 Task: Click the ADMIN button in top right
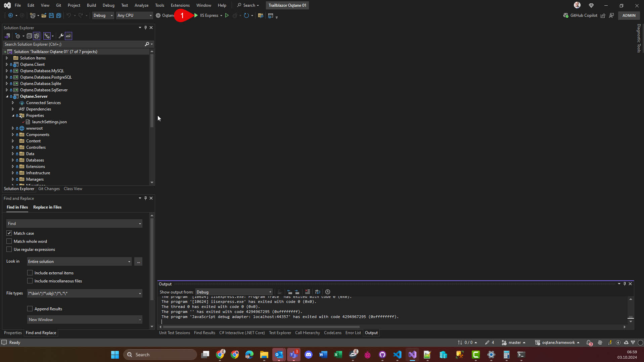pyautogui.click(x=629, y=15)
